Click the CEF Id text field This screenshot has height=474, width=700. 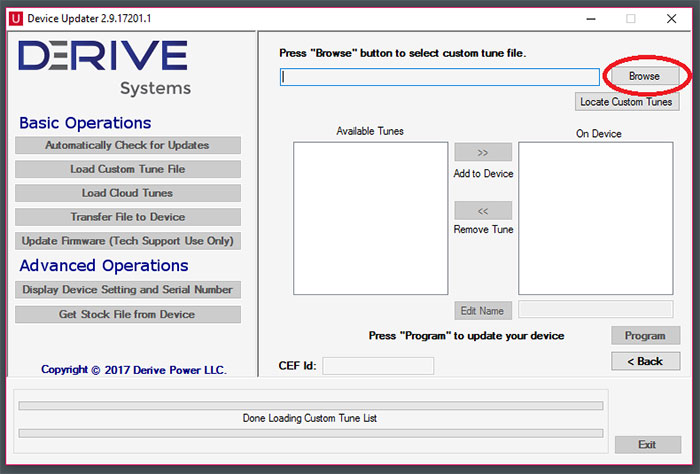click(x=378, y=366)
